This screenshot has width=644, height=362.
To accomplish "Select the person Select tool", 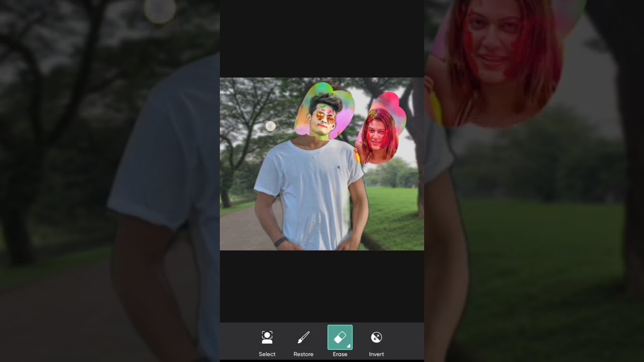I will [267, 343].
